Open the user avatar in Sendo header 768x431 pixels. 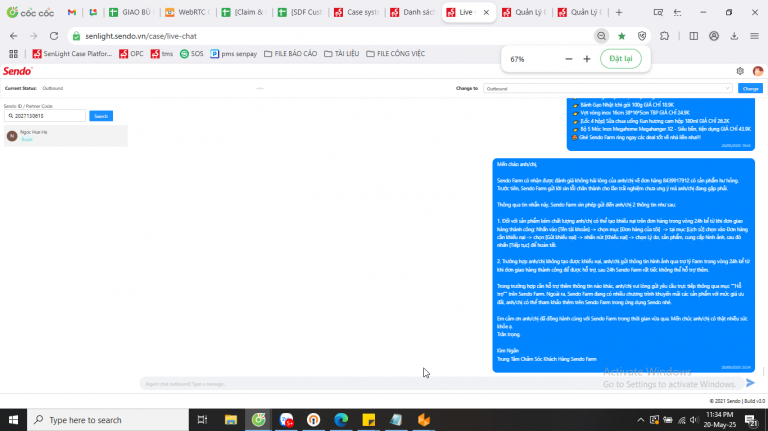[758, 71]
